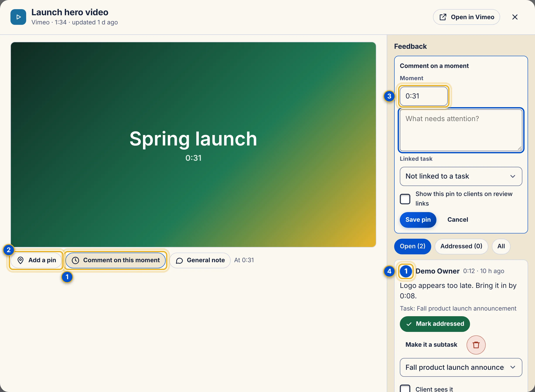
Task: Click the Moment time field showing 0:31
Action: point(424,96)
